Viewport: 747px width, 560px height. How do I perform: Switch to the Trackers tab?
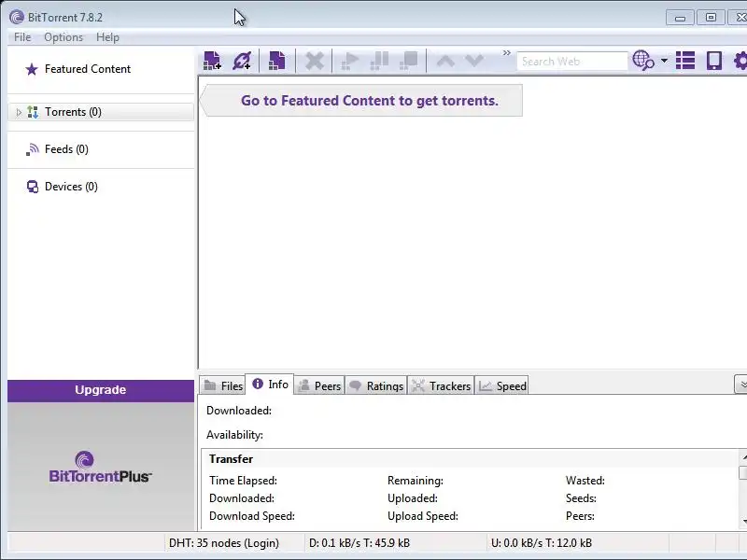(x=441, y=385)
